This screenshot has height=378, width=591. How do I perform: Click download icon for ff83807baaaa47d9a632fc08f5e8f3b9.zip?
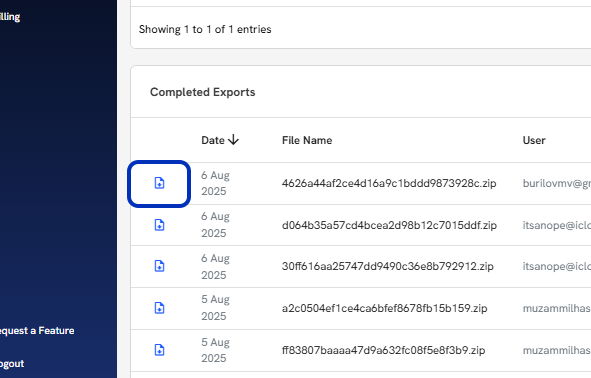159,350
